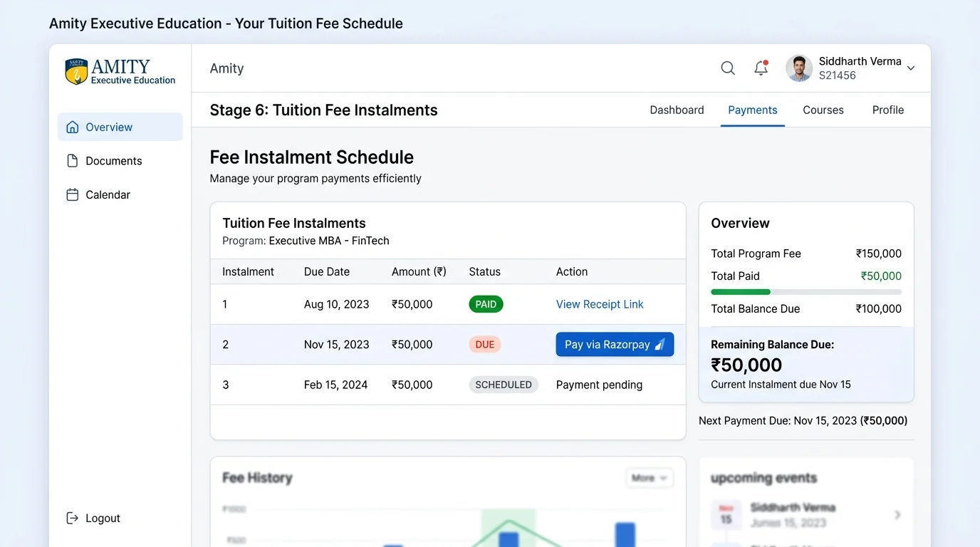The height and width of the screenshot is (547, 980).
Task: Open the notification bell
Action: point(761,68)
